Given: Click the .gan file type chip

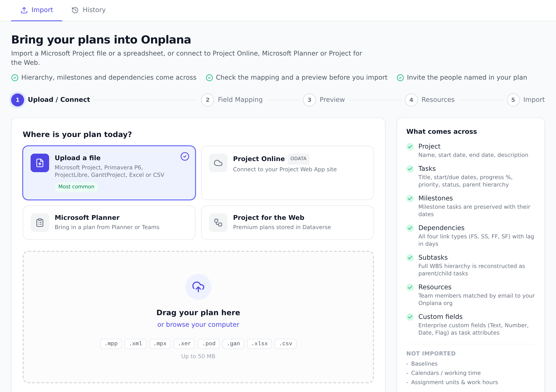Looking at the screenshot, I should point(233,344).
